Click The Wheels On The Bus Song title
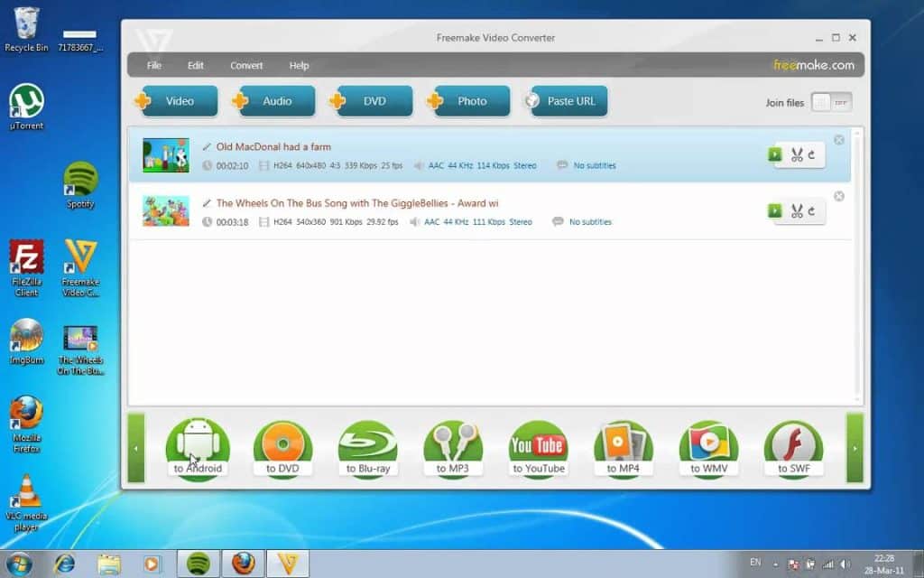 pyautogui.click(x=357, y=203)
